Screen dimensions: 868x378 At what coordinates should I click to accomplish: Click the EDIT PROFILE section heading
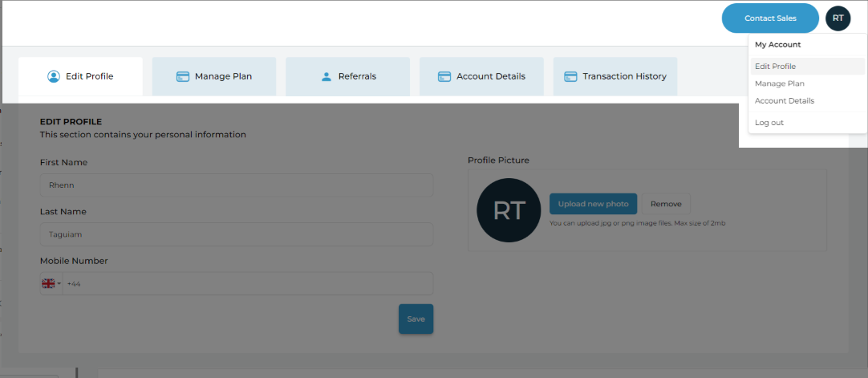coord(71,122)
